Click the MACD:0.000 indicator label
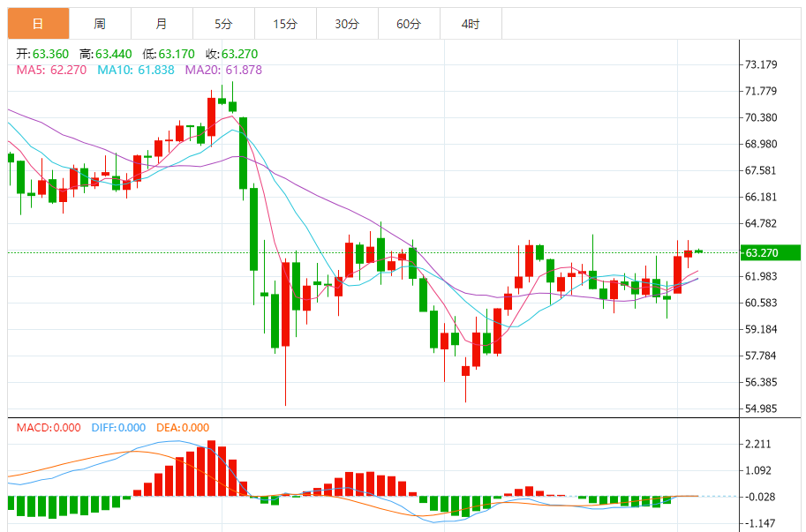 tap(49, 428)
